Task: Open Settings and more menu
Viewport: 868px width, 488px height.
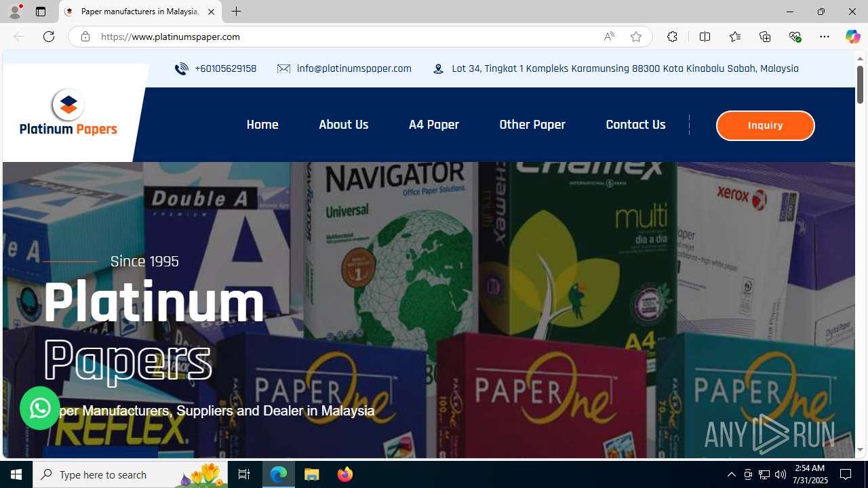Action: click(x=825, y=37)
